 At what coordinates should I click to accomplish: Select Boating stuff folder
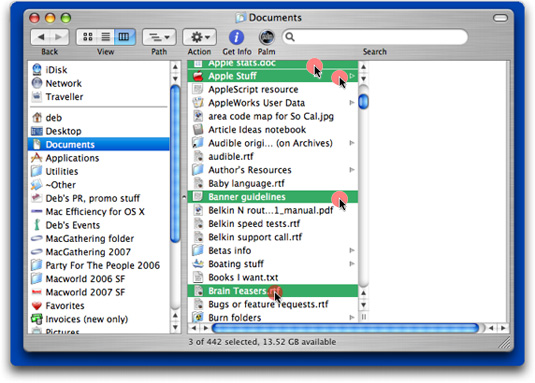pos(272,264)
